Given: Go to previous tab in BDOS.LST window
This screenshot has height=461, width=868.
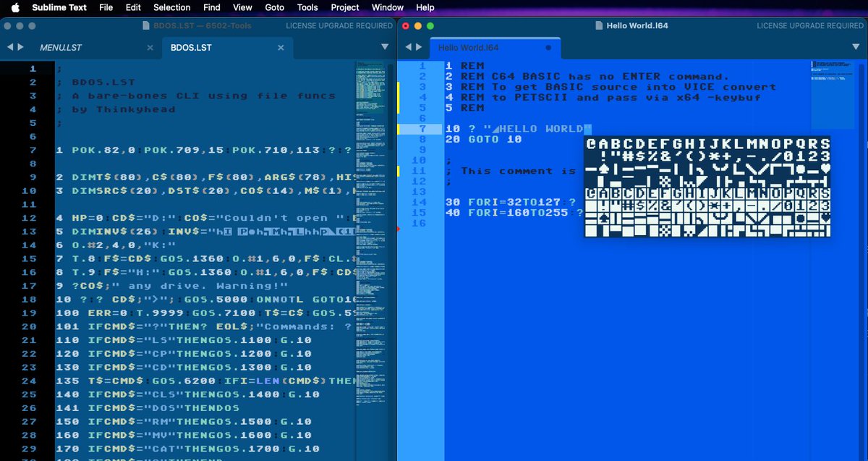Looking at the screenshot, I should 10,47.
